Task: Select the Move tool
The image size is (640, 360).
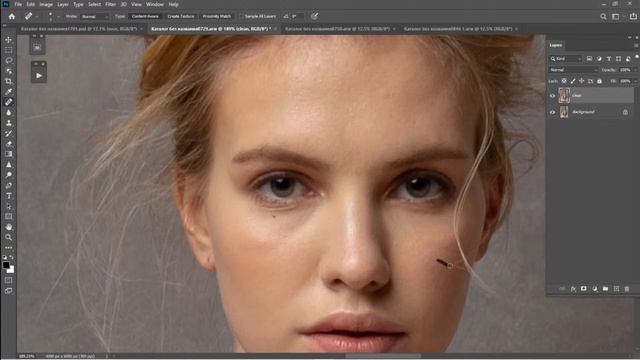Action: click(x=9, y=40)
